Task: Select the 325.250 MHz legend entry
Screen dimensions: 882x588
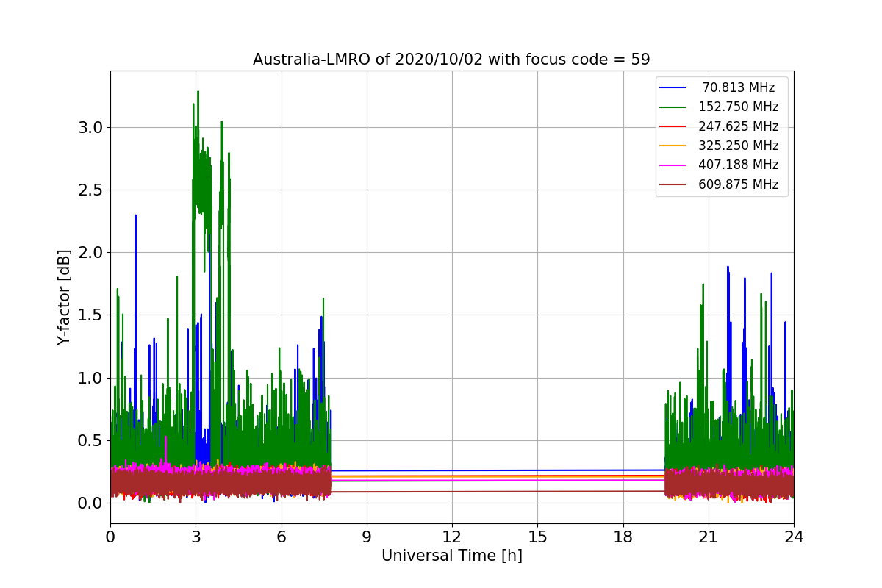Action: pos(719,146)
